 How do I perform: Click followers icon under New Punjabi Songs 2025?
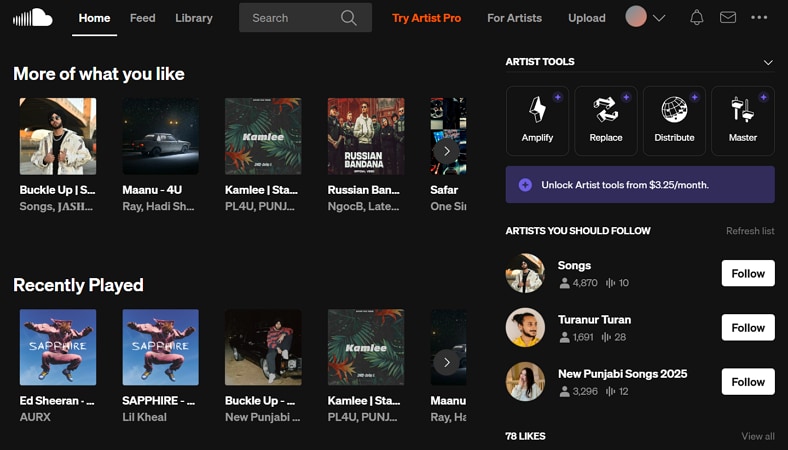point(564,391)
